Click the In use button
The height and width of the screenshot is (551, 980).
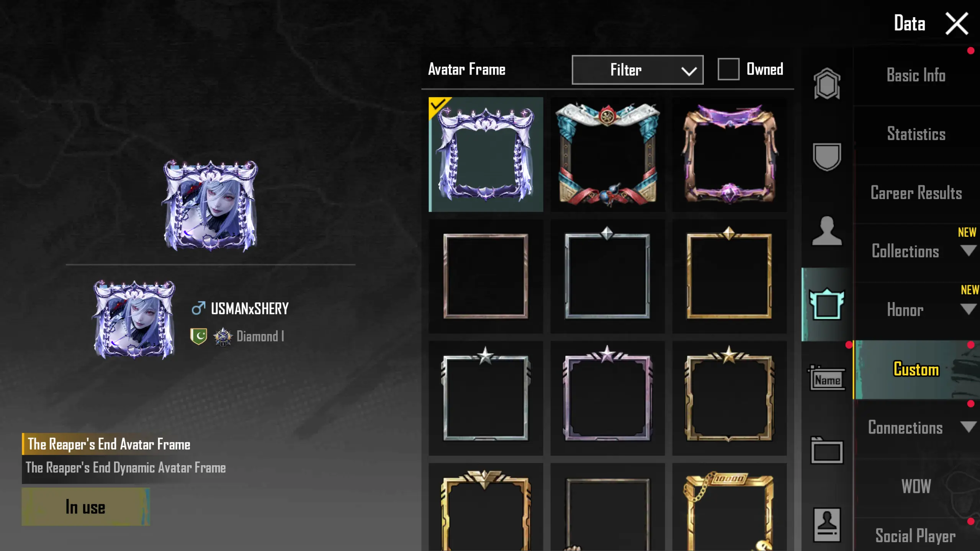point(86,507)
